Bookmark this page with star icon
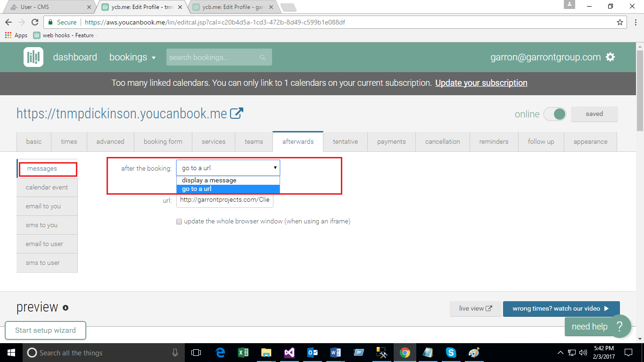This screenshot has height=362, width=644. 620,22
